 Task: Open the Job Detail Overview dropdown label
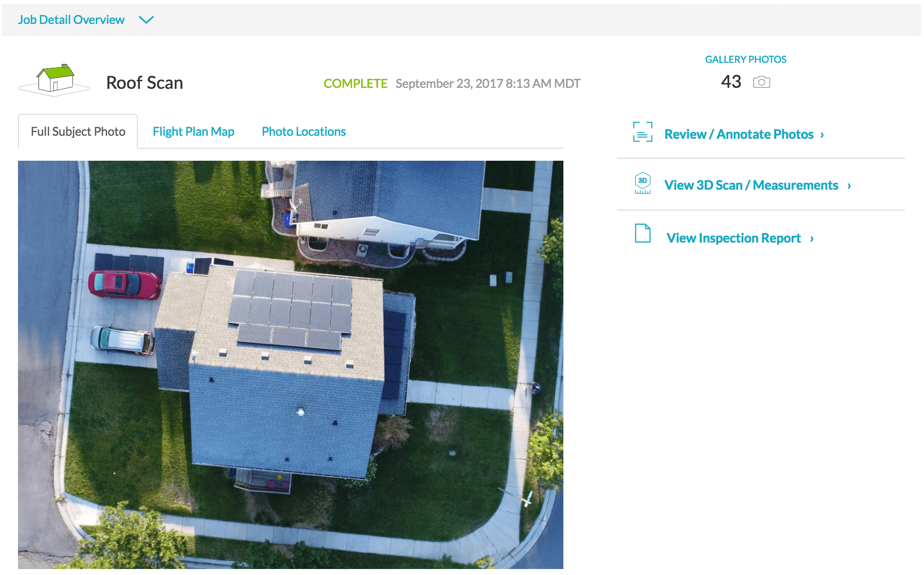pos(71,20)
